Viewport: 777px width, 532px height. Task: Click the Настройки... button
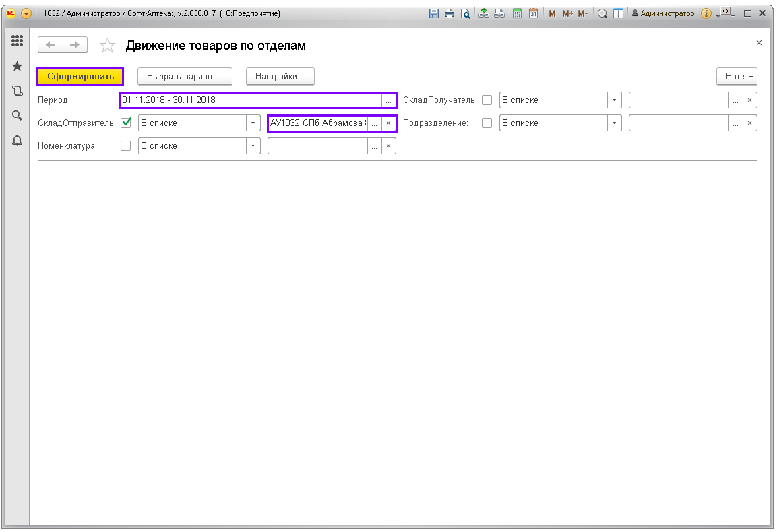[x=280, y=77]
